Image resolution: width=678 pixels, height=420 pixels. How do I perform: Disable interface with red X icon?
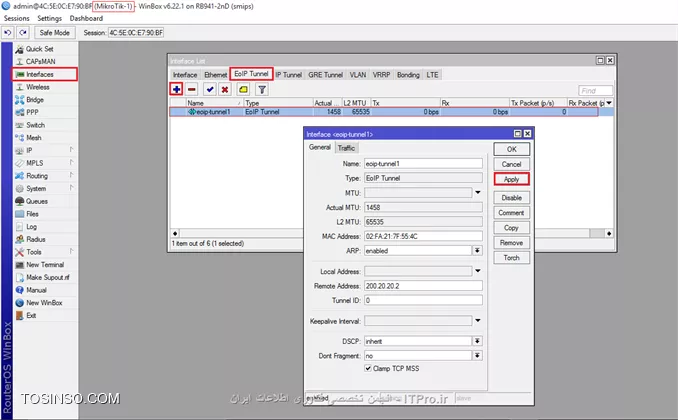[x=225, y=90]
